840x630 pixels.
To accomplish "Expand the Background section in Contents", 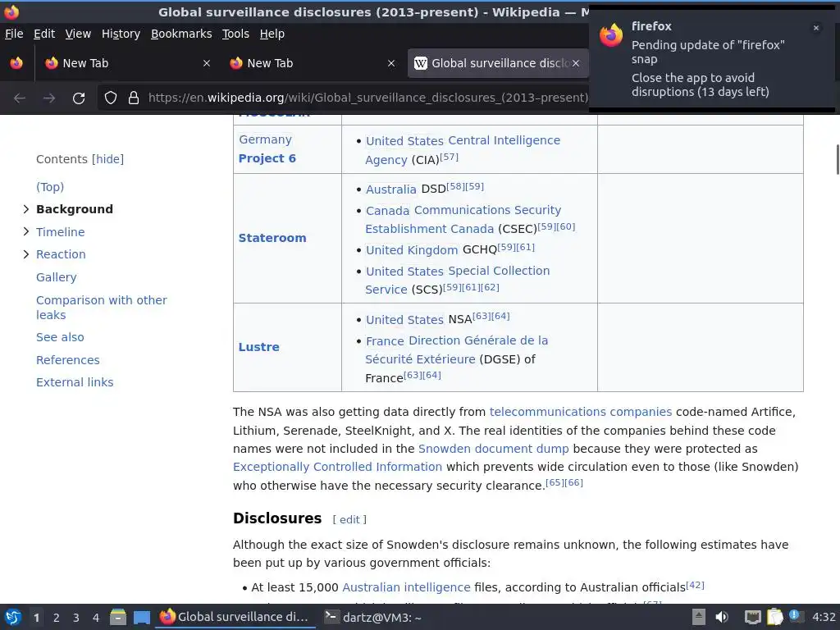I will click(25, 209).
